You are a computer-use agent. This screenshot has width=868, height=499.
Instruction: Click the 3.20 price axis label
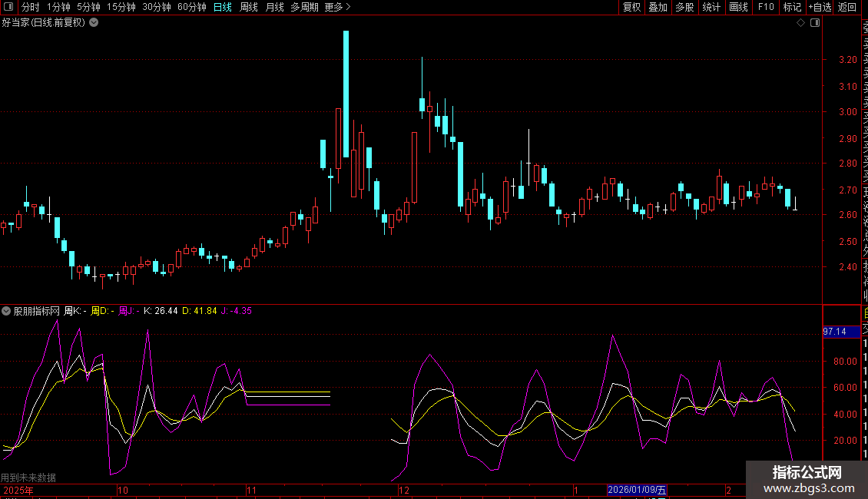click(x=848, y=60)
